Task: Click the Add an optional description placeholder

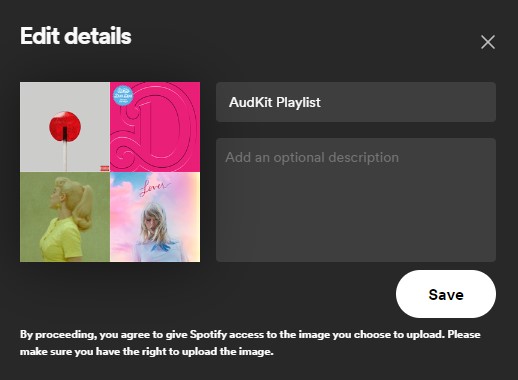Action: click(312, 157)
